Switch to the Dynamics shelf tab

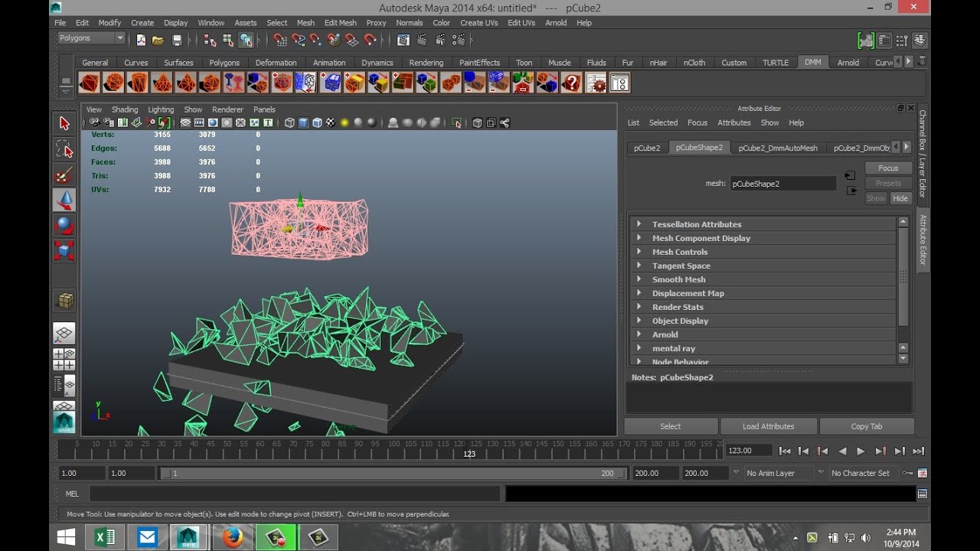[x=377, y=63]
